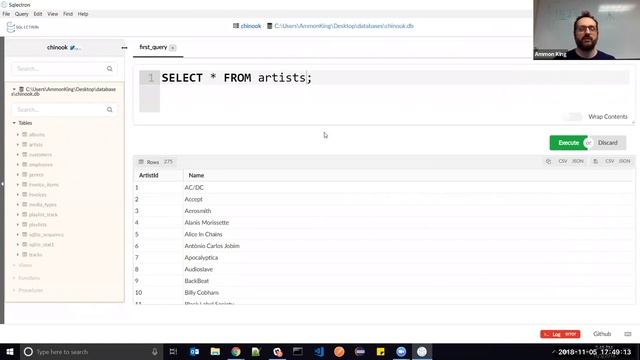Add a new query tab with plus icon
The height and width of the screenshot is (360, 640).
(x=173, y=48)
